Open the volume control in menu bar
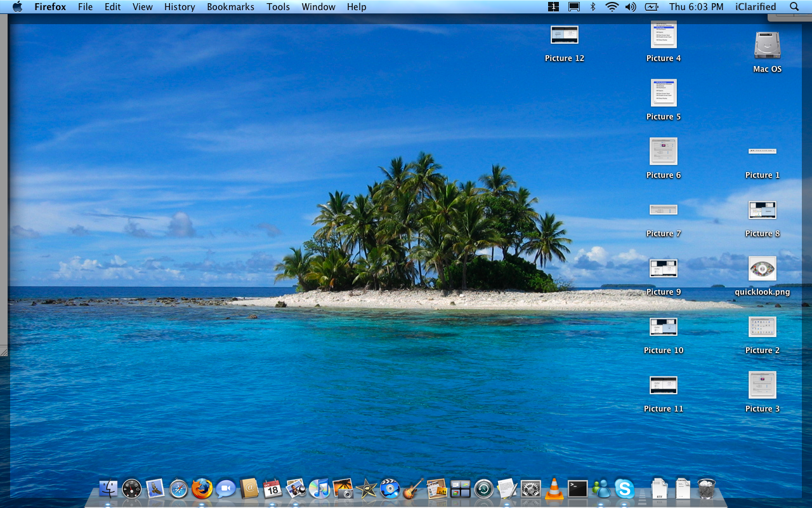Image resolution: width=812 pixels, height=508 pixels. pyautogui.click(x=631, y=7)
